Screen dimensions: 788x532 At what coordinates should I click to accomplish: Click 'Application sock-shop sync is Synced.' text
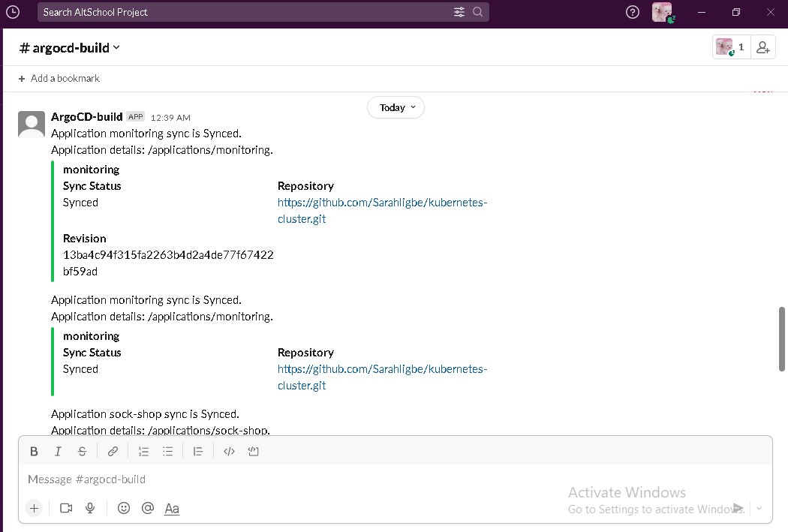(x=145, y=414)
